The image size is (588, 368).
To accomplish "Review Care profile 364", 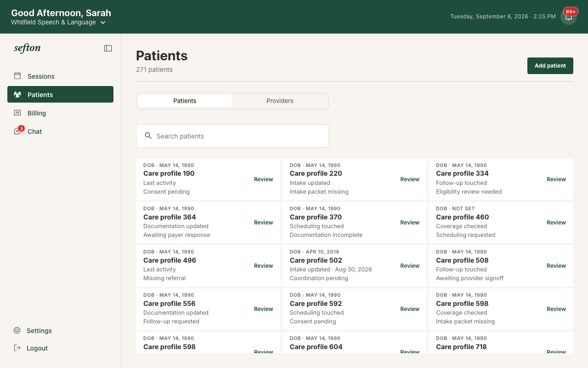I will (263, 223).
